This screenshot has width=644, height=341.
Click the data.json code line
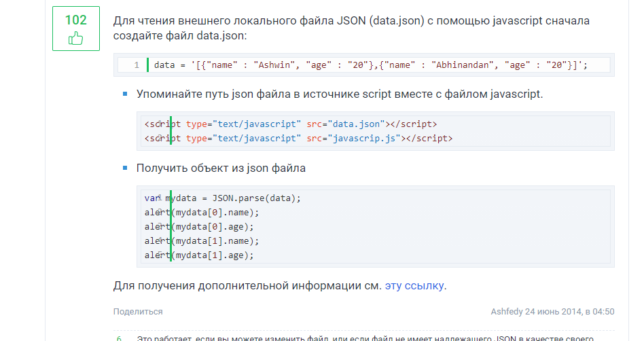click(371, 65)
